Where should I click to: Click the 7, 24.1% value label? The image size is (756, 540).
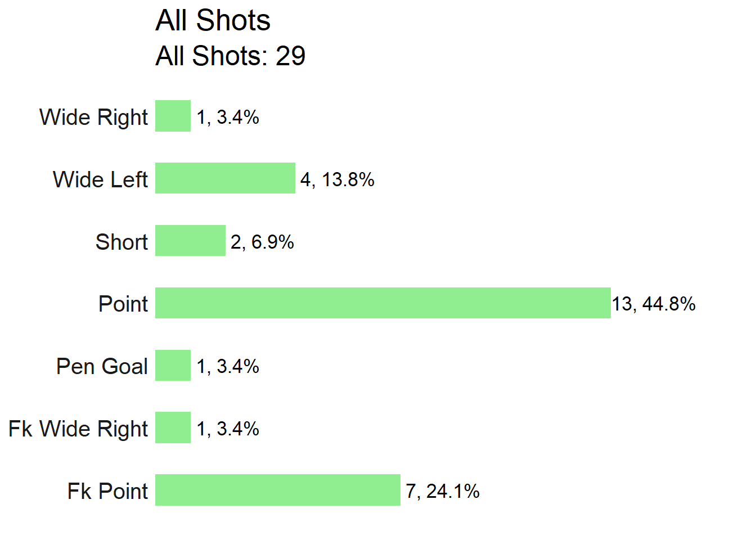point(443,492)
